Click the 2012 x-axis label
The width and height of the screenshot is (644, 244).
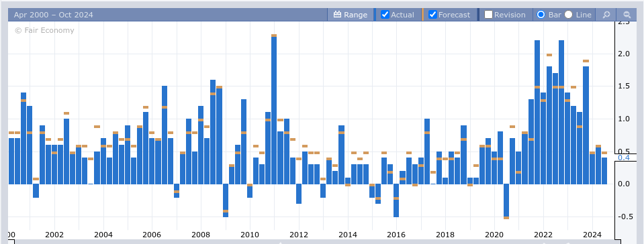(299, 235)
